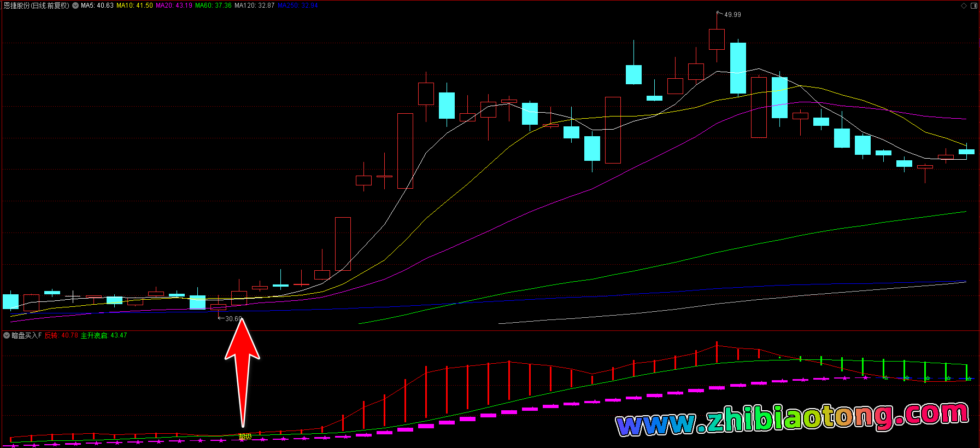This screenshot has width=980, height=448.
Task: Click the green 主升浪启: 43.47 value
Action: 104,335
